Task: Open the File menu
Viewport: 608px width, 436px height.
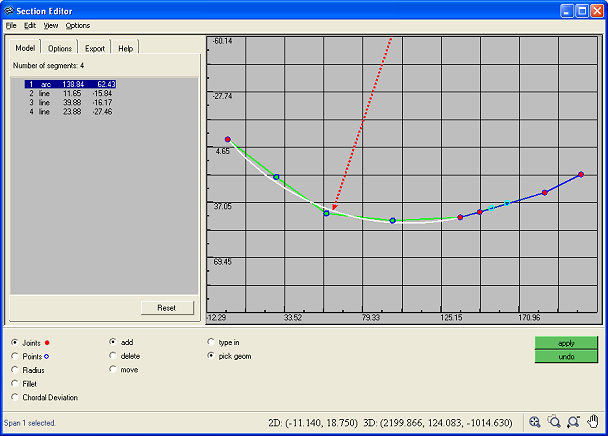Action: 11,25
